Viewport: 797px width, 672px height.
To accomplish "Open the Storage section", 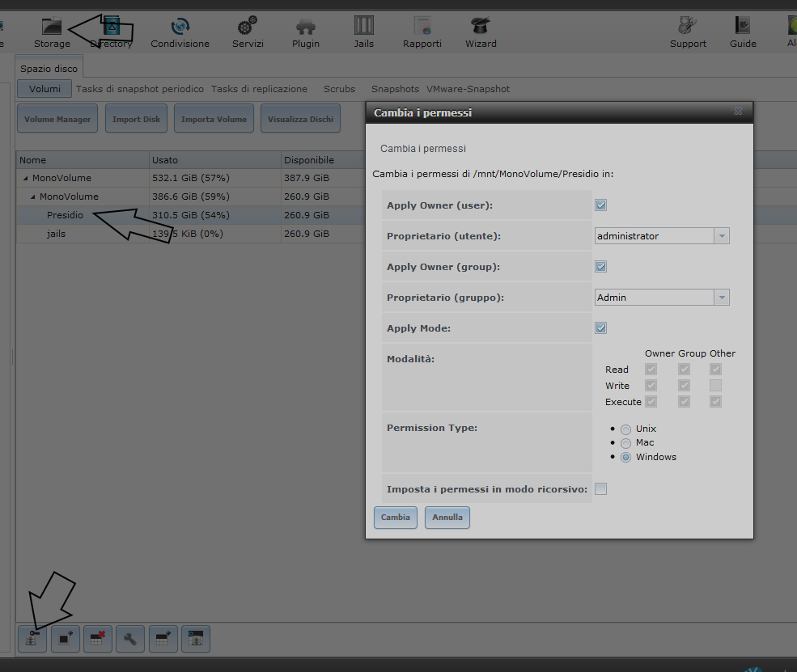I will click(x=52, y=32).
